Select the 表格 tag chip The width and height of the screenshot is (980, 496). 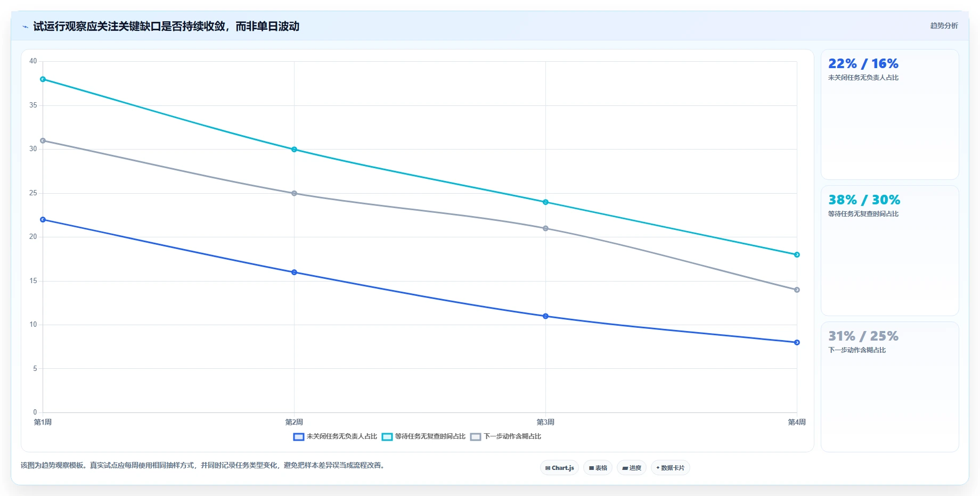point(598,468)
